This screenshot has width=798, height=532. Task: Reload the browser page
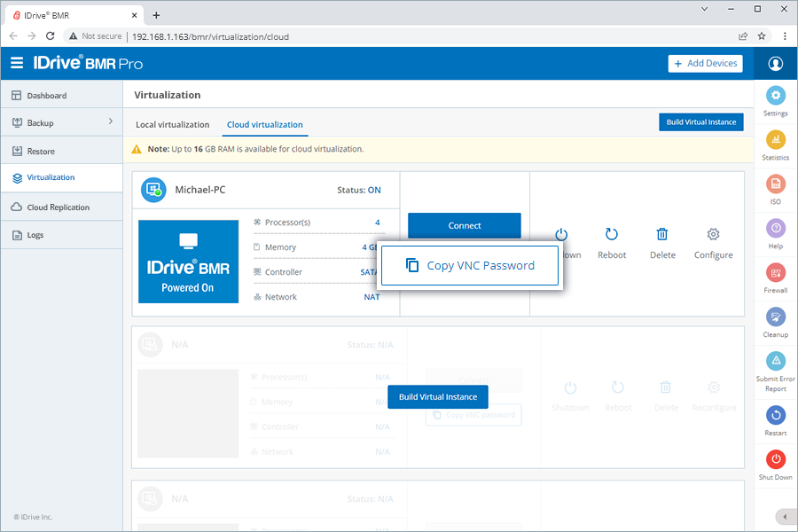coord(50,36)
